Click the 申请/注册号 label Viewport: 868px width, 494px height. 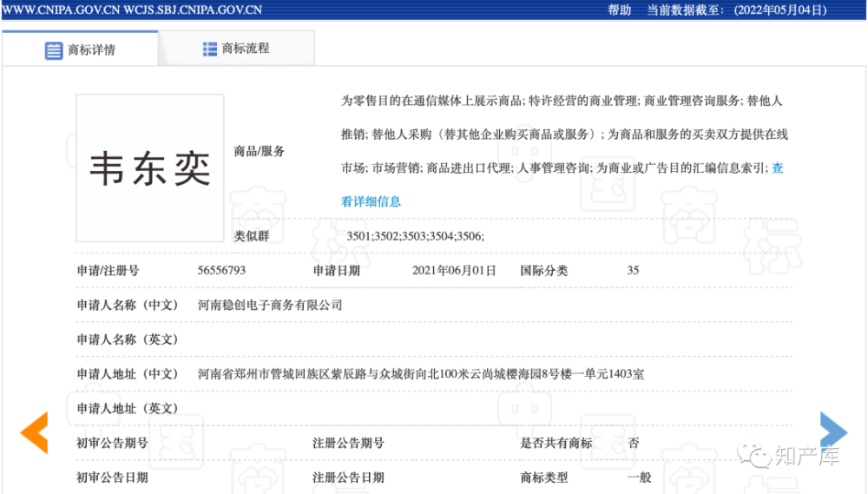108,270
